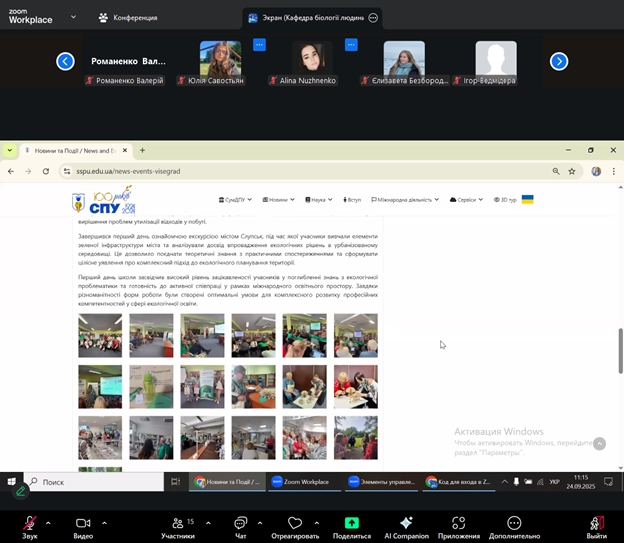Open the first photo thumbnail in gallery
624x543 pixels.
(x=100, y=335)
